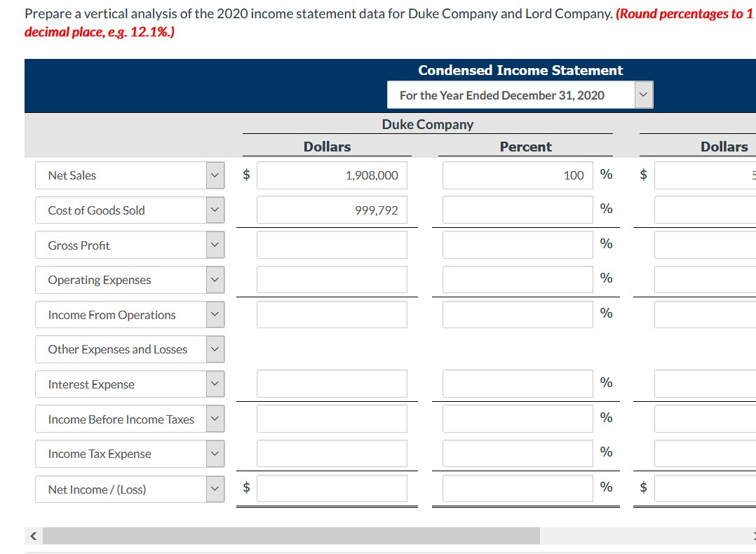Select the Cost of Goods Sold percent field
Viewport: 756px width, 554px height.
point(517,210)
